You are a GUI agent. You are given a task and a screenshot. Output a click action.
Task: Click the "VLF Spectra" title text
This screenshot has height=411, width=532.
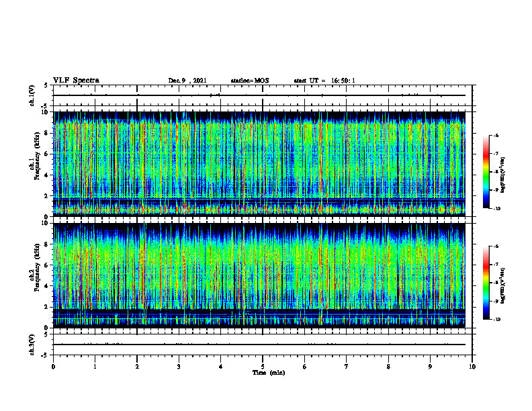point(76,81)
